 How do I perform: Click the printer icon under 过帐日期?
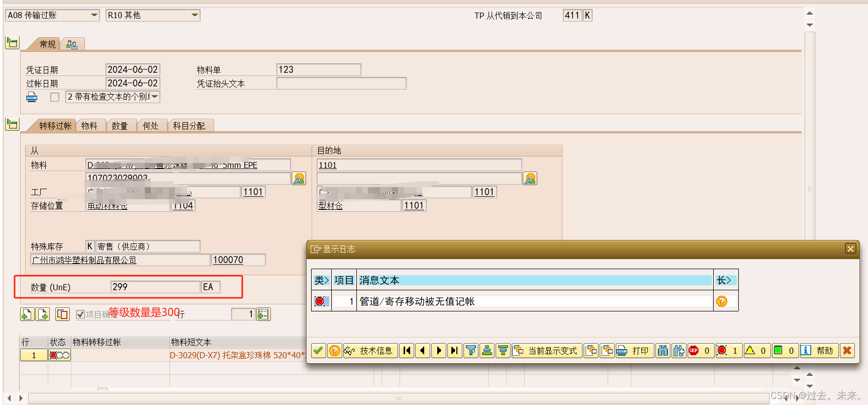32,97
